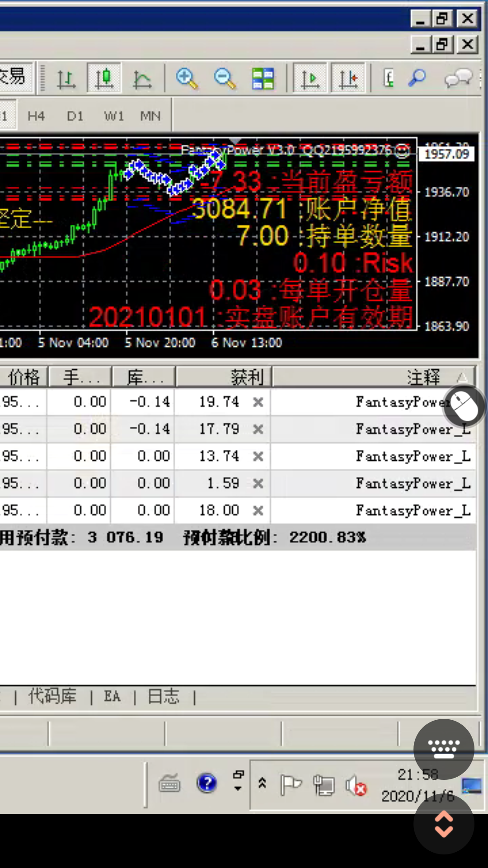The width and height of the screenshot is (488, 868).
Task: Zoom out of the chart
Action: click(x=225, y=79)
